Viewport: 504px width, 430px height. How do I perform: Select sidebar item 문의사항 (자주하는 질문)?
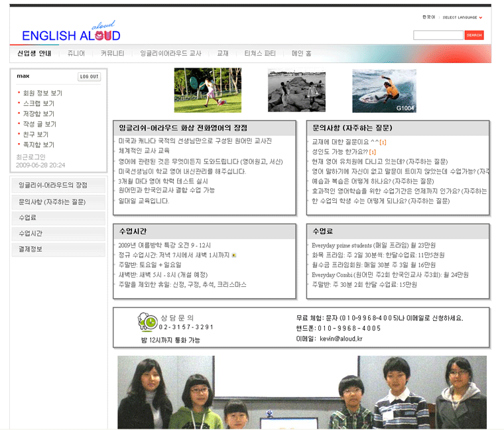pyautogui.click(x=58, y=202)
